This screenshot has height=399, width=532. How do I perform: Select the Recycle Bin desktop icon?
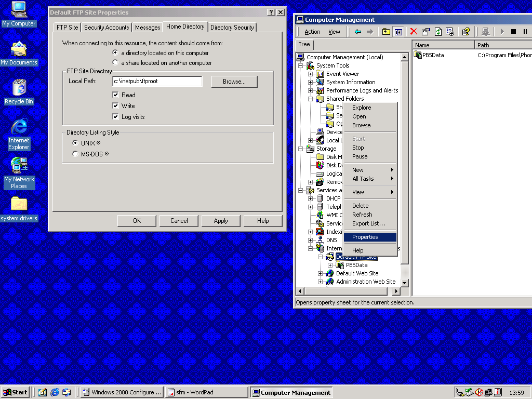pos(19,92)
